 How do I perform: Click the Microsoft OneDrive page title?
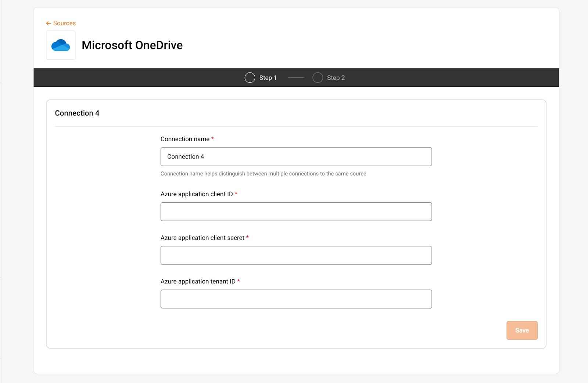click(x=132, y=45)
